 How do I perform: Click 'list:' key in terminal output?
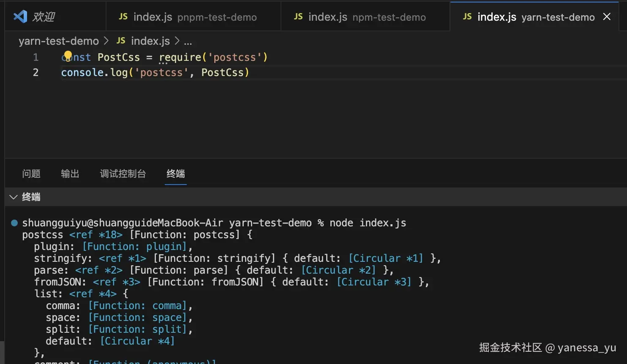click(49, 294)
